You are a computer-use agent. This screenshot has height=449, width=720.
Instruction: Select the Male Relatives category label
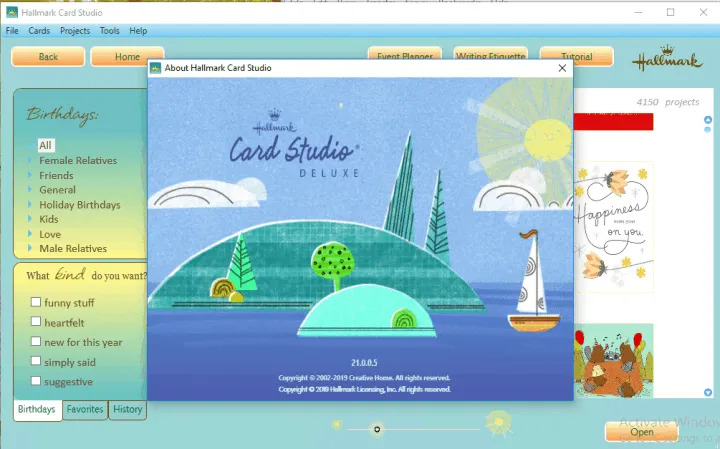tap(73, 248)
